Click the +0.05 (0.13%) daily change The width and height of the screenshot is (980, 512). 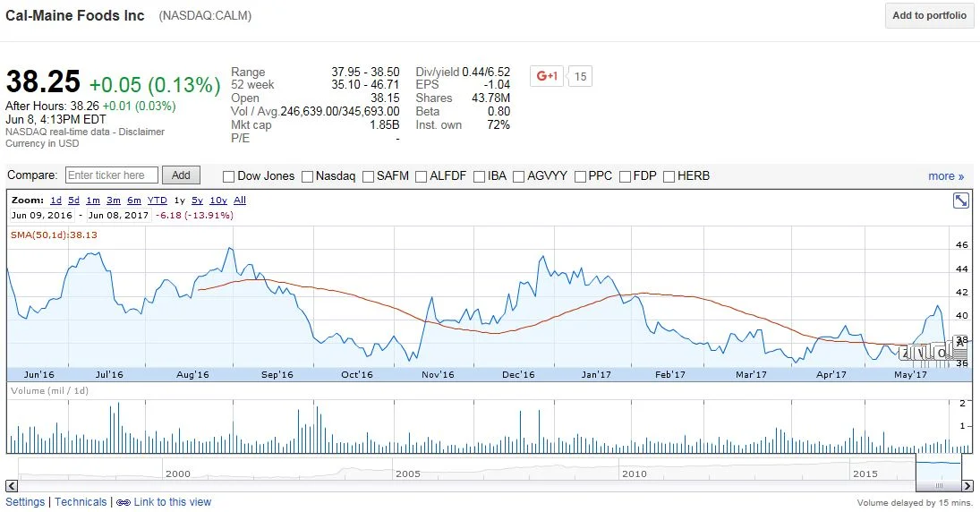pyautogui.click(x=155, y=85)
